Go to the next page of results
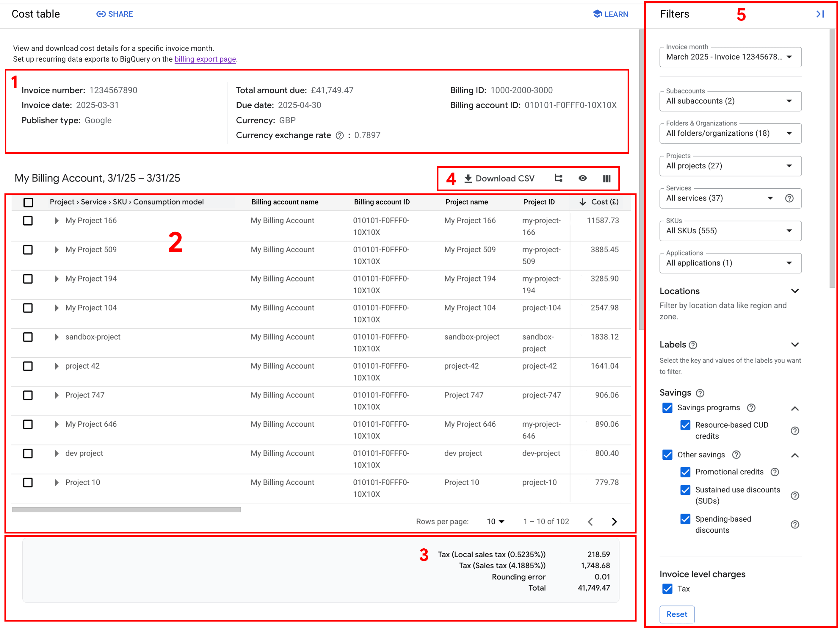Screen dimensions: 840x629 tap(614, 521)
